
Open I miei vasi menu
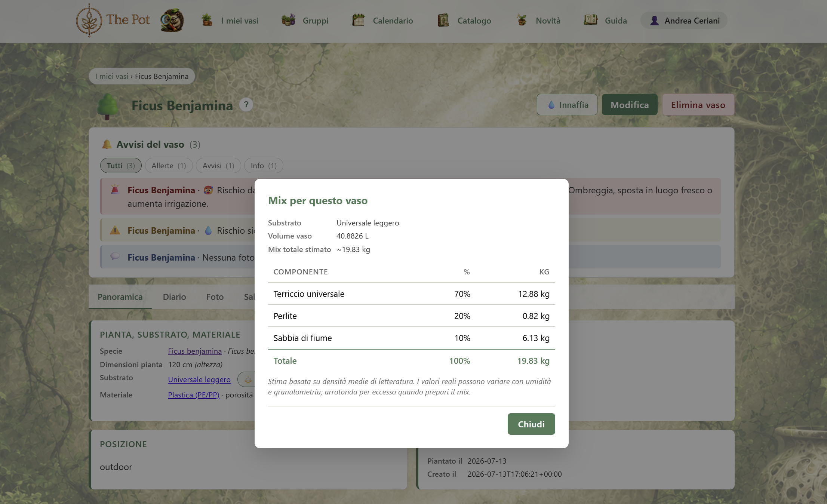pos(239,21)
